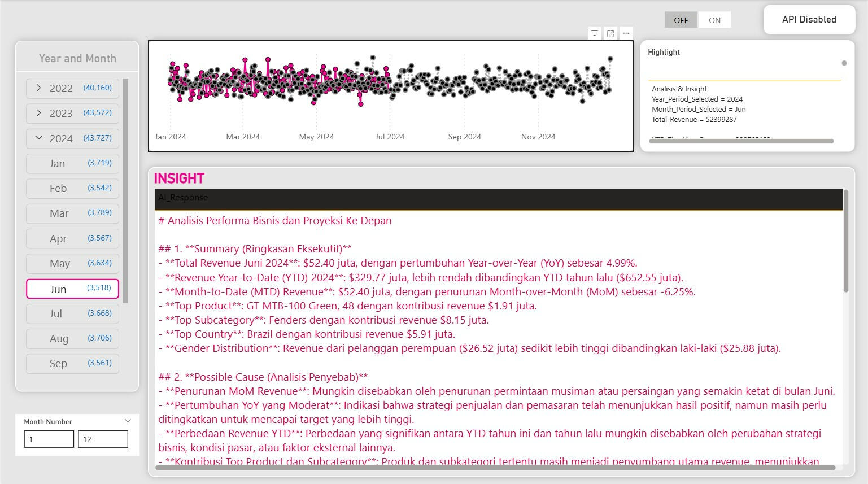
Task: Collapse the 2024 year node
Action: coord(38,138)
